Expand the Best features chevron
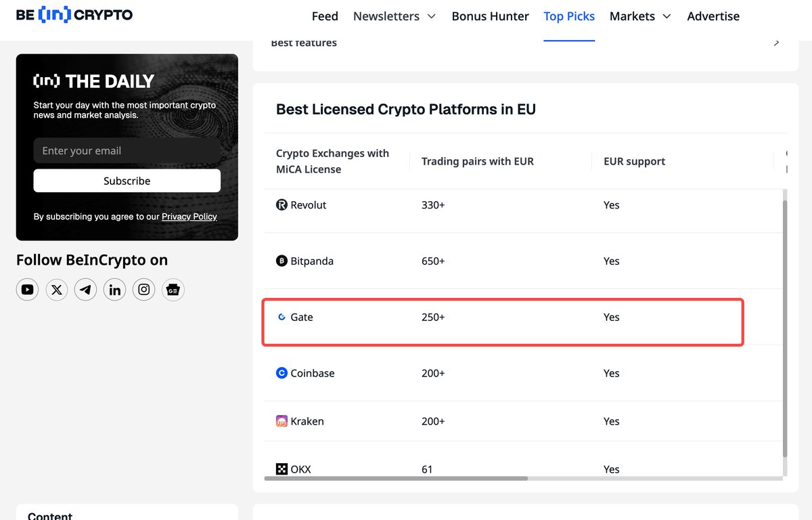 point(776,43)
